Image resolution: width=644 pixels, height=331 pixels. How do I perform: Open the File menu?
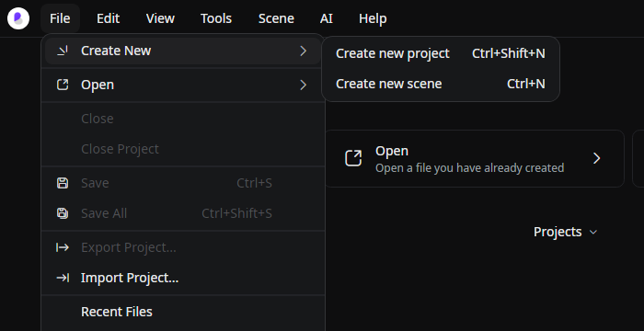(60, 18)
